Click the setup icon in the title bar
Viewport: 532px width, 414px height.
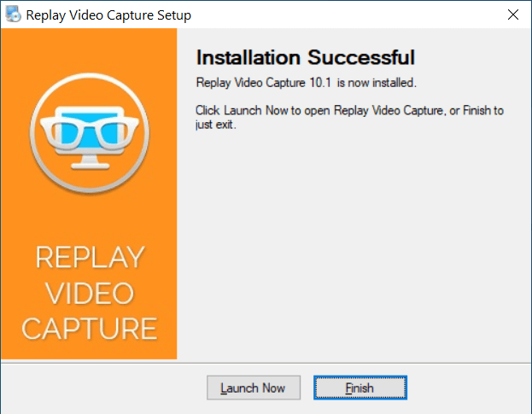point(13,15)
